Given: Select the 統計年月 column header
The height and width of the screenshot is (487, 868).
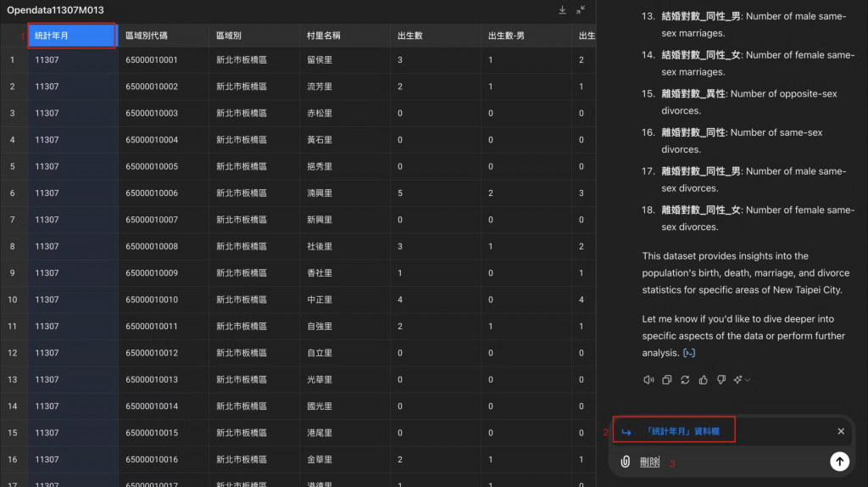Looking at the screenshot, I should 71,36.
